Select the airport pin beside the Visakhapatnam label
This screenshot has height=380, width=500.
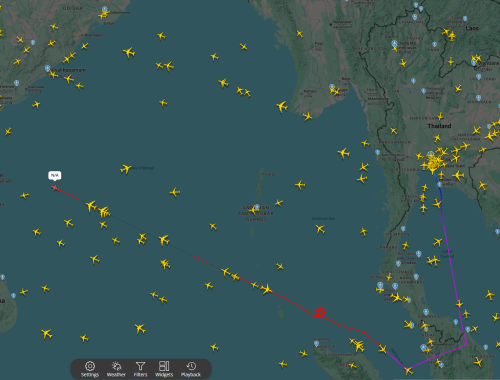click(x=48, y=69)
